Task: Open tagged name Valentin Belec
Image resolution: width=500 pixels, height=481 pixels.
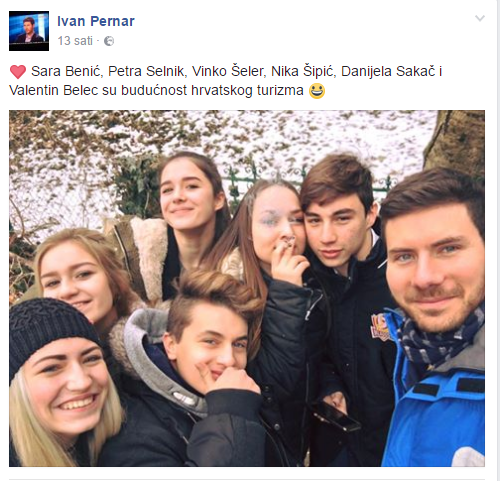Action: coord(54,90)
